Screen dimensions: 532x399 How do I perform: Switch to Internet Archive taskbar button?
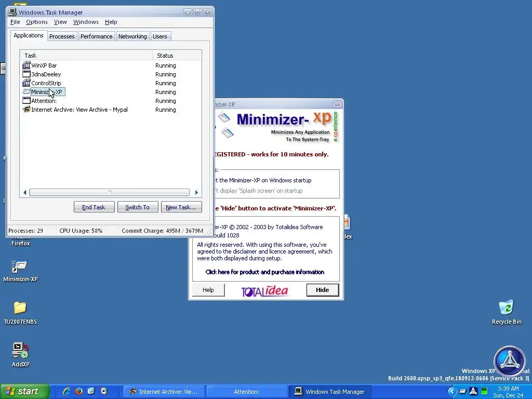click(x=164, y=392)
